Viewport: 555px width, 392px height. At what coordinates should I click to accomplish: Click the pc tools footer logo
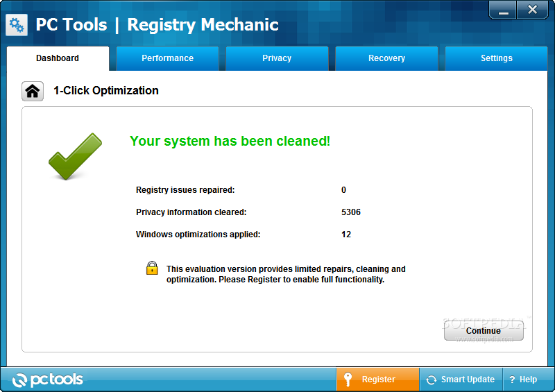(47, 380)
